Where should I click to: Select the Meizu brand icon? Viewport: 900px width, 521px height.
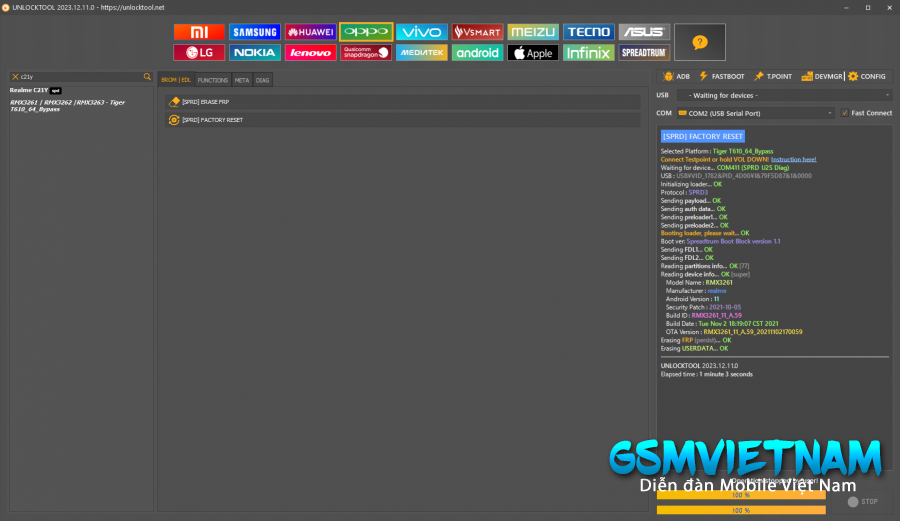pos(533,32)
